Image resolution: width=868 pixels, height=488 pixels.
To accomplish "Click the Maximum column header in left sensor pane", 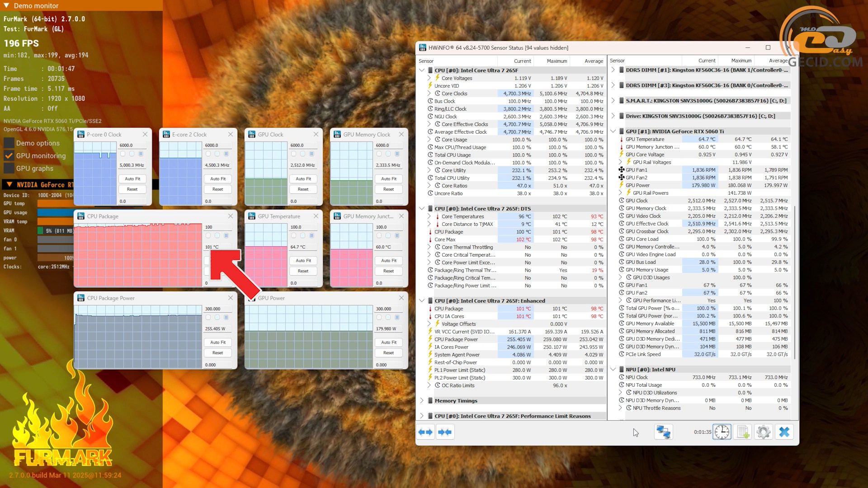I will (552, 61).
